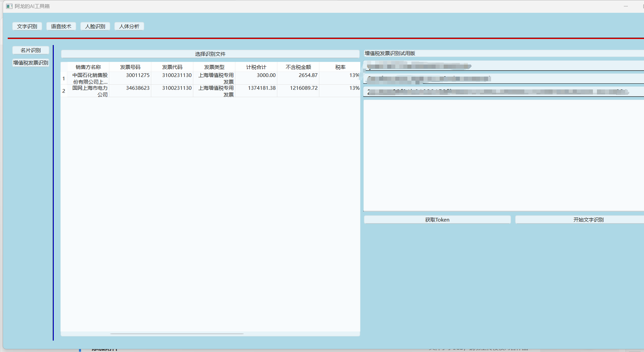Focus the second blurred input field

click(504, 79)
